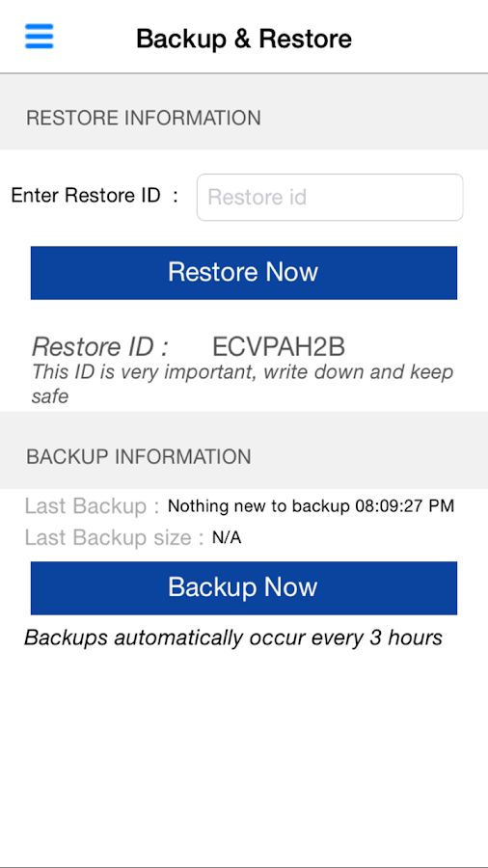Viewport: 488px width, 868px height.
Task: Tap the Enter Restore ID label
Action: tap(95, 196)
